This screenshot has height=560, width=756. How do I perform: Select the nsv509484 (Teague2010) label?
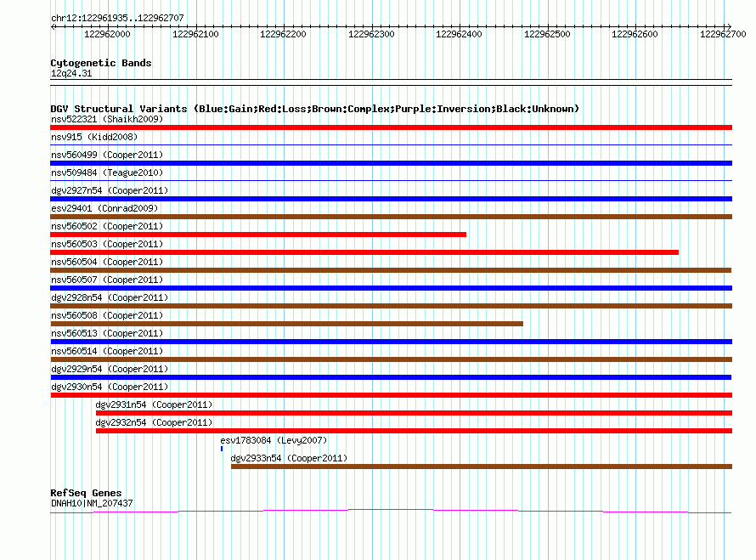(107, 173)
